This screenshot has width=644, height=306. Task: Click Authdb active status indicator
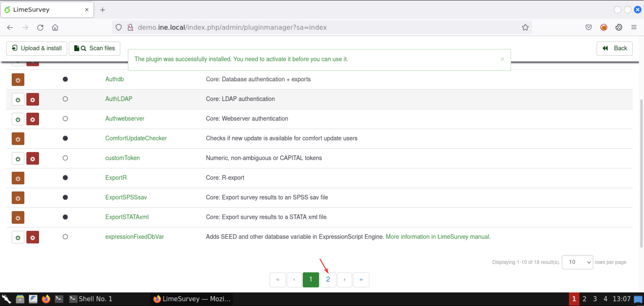pyautogui.click(x=65, y=79)
